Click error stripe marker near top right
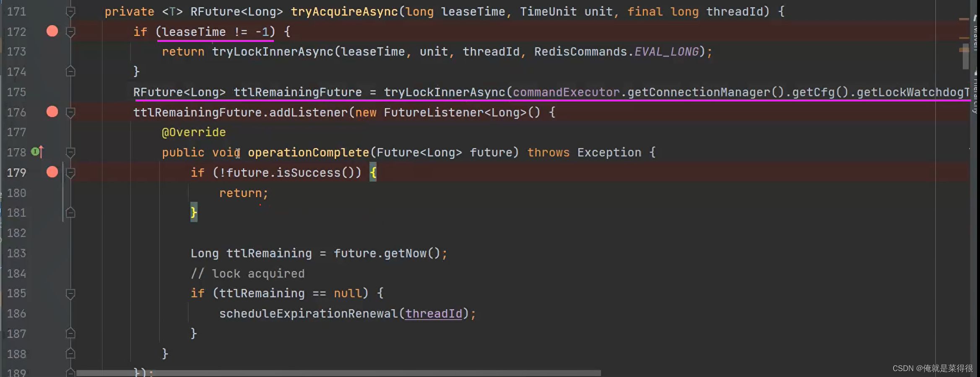The width and height of the screenshot is (980, 377). (964, 19)
